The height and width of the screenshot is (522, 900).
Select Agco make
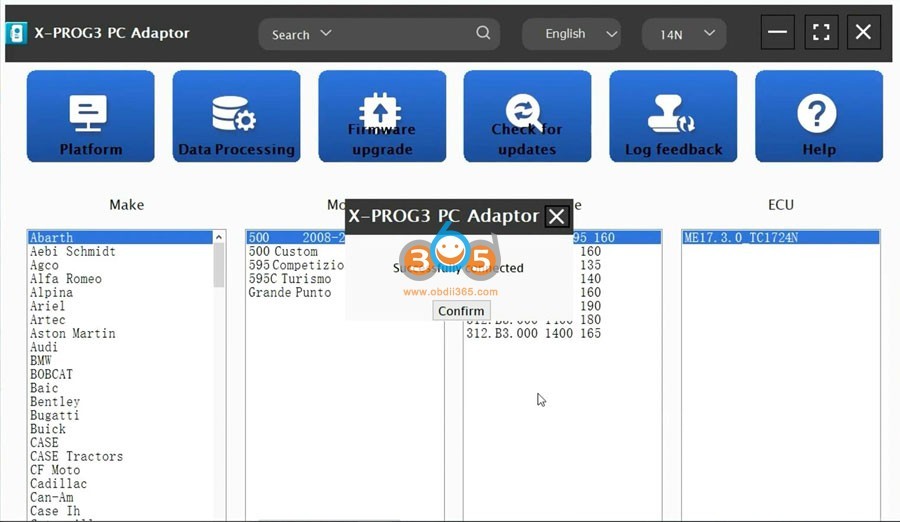click(x=120, y=265)
